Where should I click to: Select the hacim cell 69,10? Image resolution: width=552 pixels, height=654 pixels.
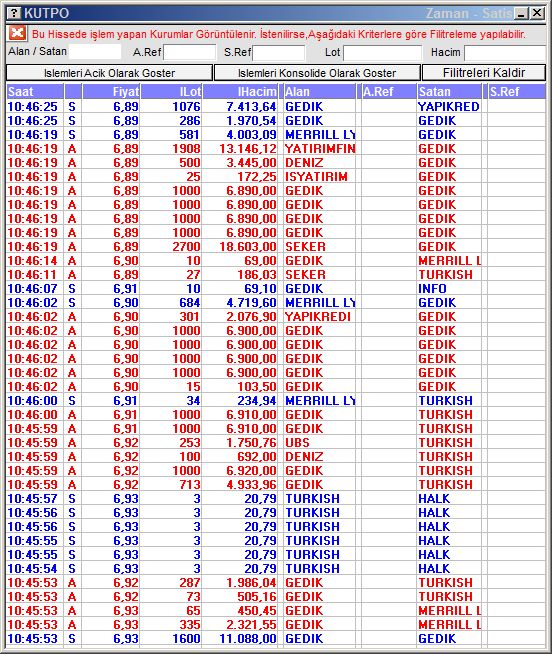[x=240, y=289]
